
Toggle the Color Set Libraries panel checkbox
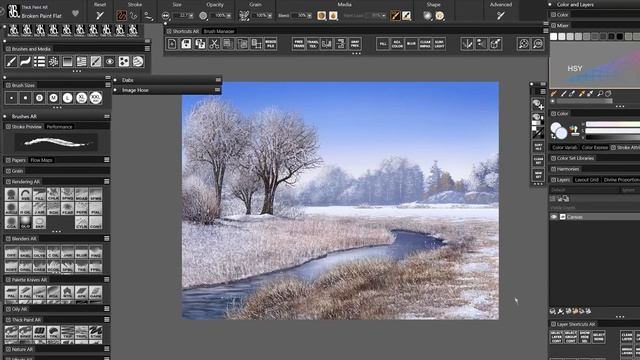553,158
